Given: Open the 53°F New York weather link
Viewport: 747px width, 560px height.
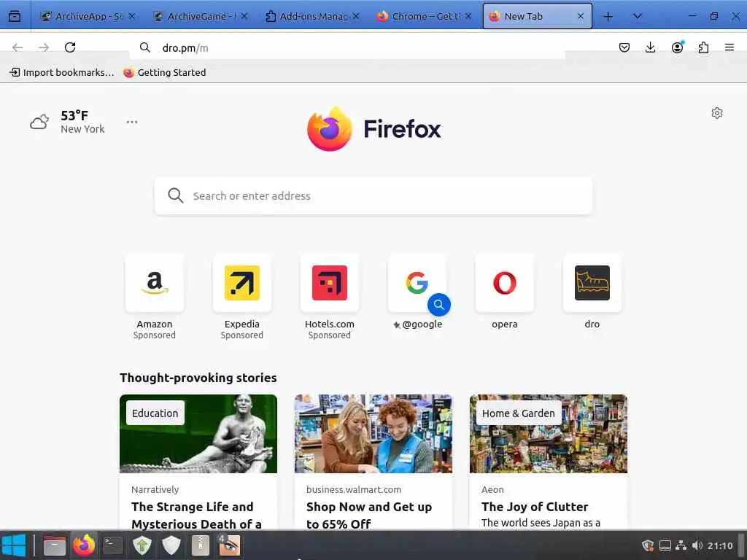Looking at the screenshot, I should (x=67, y=122).
